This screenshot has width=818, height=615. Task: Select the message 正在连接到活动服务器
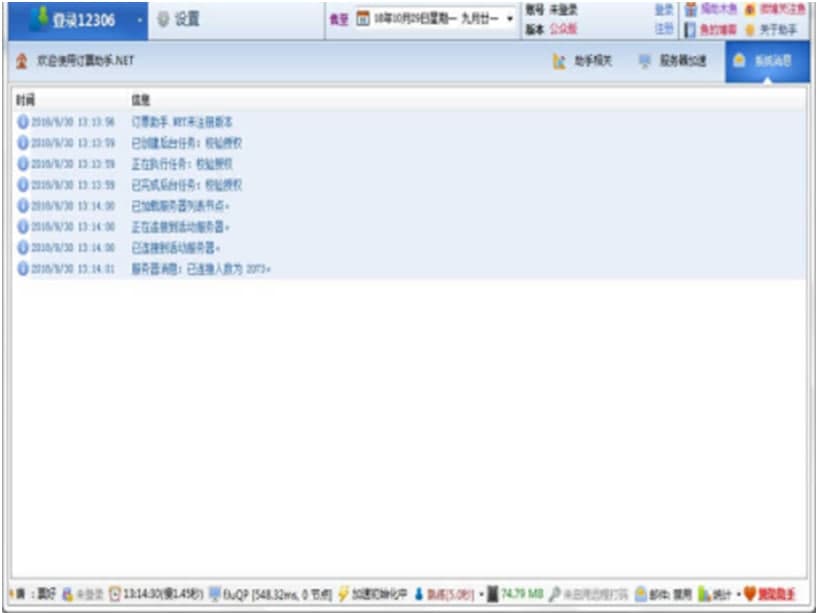[180, 226]
